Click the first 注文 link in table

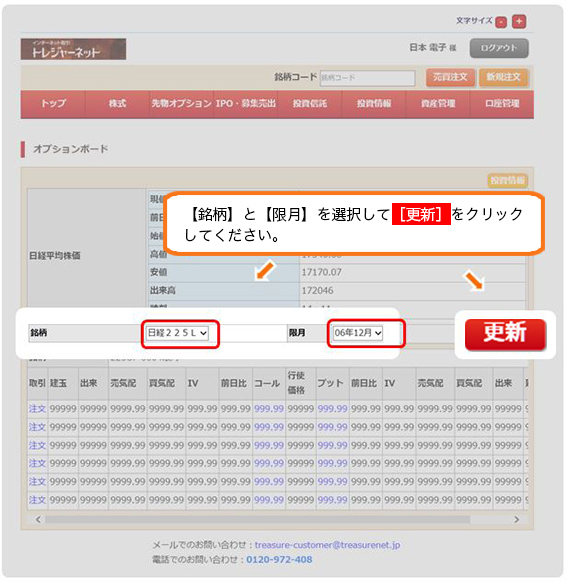(37, 409)
